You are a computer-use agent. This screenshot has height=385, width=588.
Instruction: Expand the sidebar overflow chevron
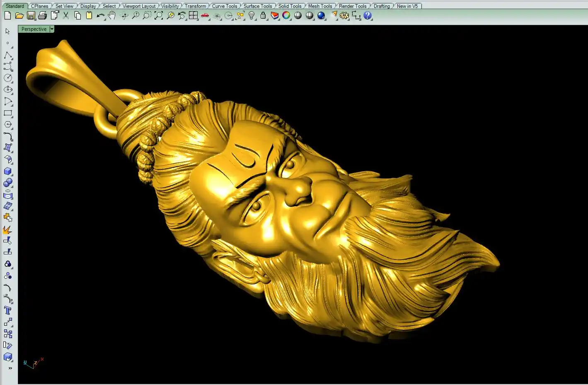click(x=10, y=368)
